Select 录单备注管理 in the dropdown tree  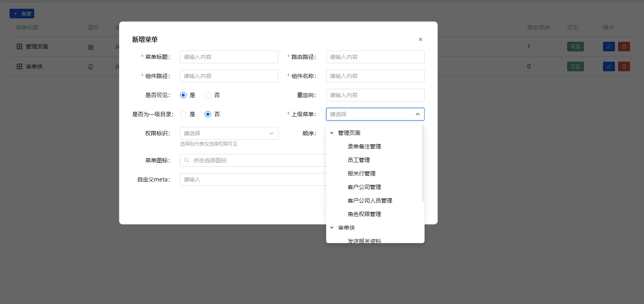point(364,146)
